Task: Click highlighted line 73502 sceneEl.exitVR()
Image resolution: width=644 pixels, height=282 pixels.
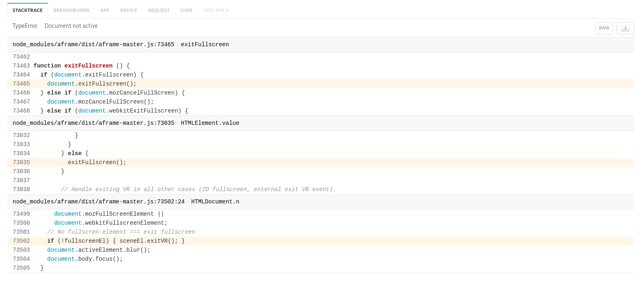Action: tap(116, 241)
